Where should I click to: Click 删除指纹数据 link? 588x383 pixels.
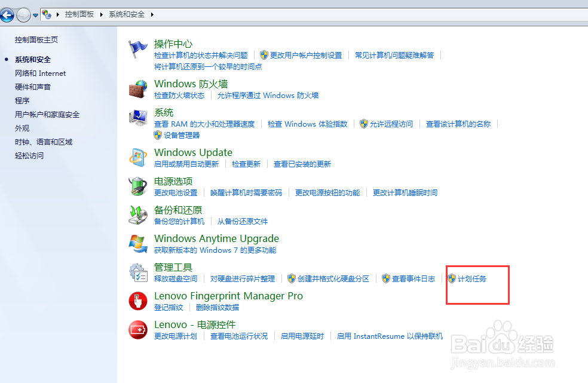(218, 307)
